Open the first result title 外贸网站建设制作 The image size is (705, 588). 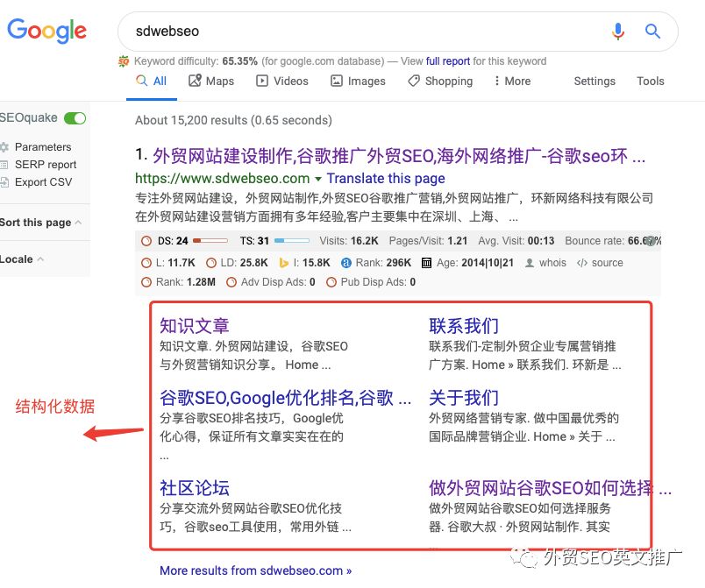[x=399, y=156]
